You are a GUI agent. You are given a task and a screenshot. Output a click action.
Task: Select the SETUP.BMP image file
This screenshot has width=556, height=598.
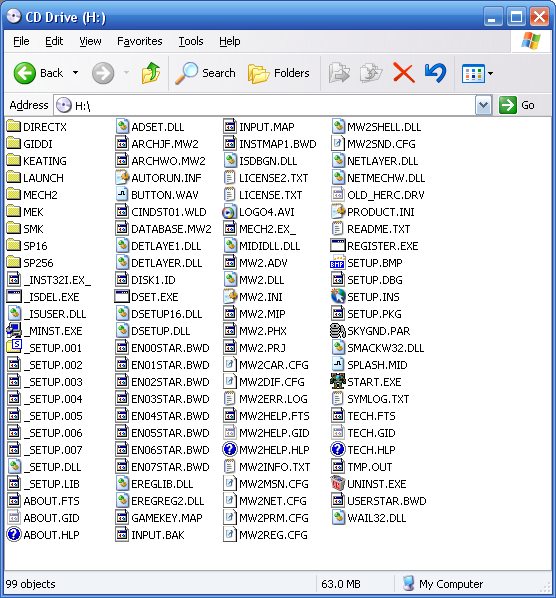tap(366, 263)
